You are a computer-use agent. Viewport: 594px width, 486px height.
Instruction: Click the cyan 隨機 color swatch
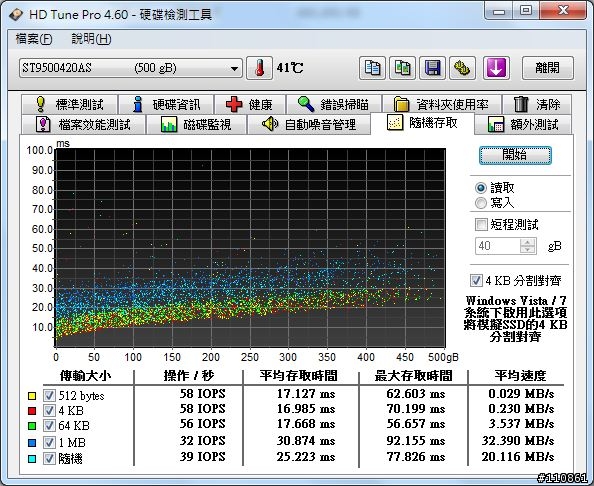coord(32,459)
